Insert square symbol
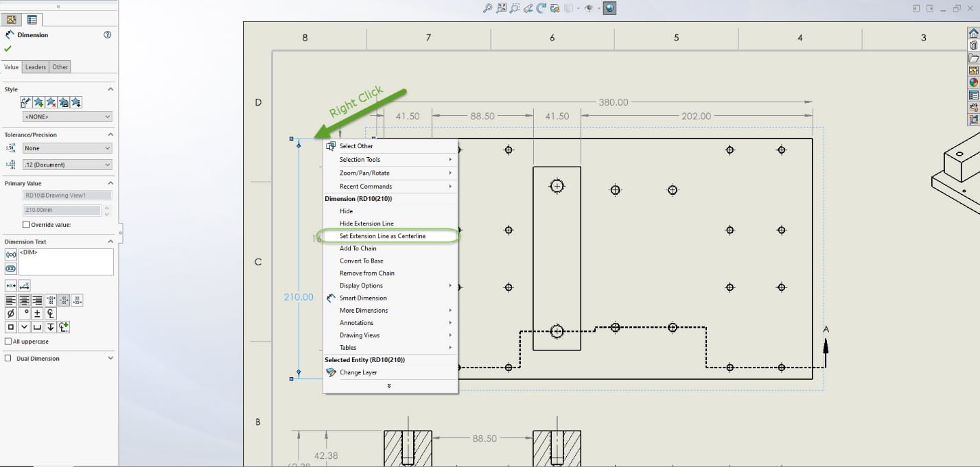980x467 pixels. click(x=11, y=327)
